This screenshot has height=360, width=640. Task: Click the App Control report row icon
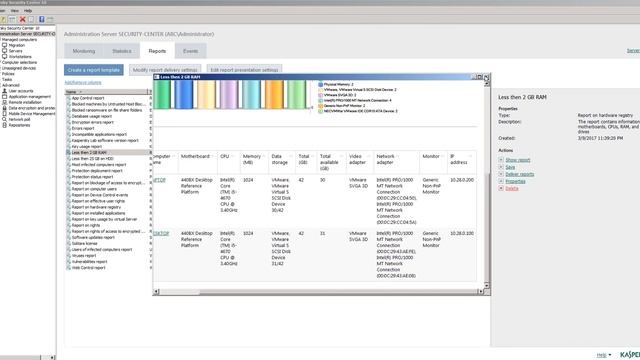(x=69, y=98)
